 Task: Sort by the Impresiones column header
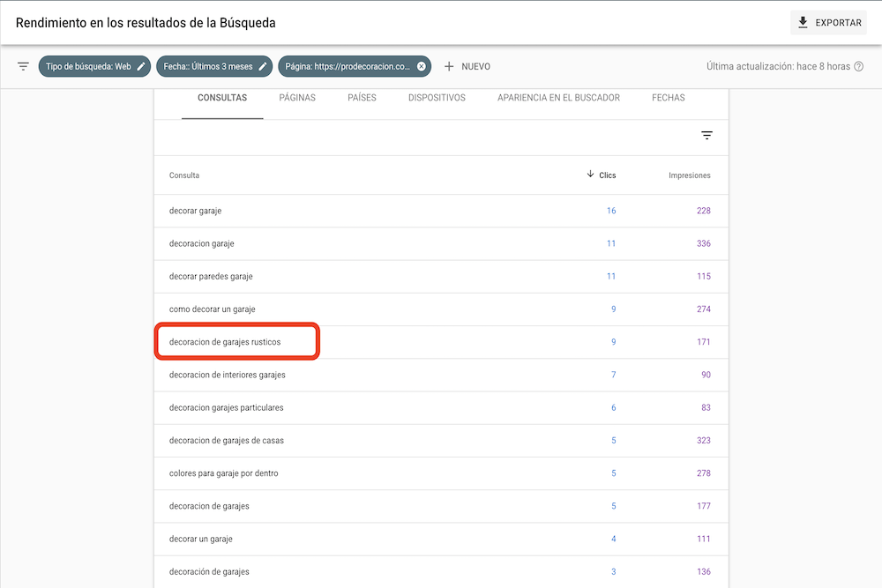pos(689,175)
